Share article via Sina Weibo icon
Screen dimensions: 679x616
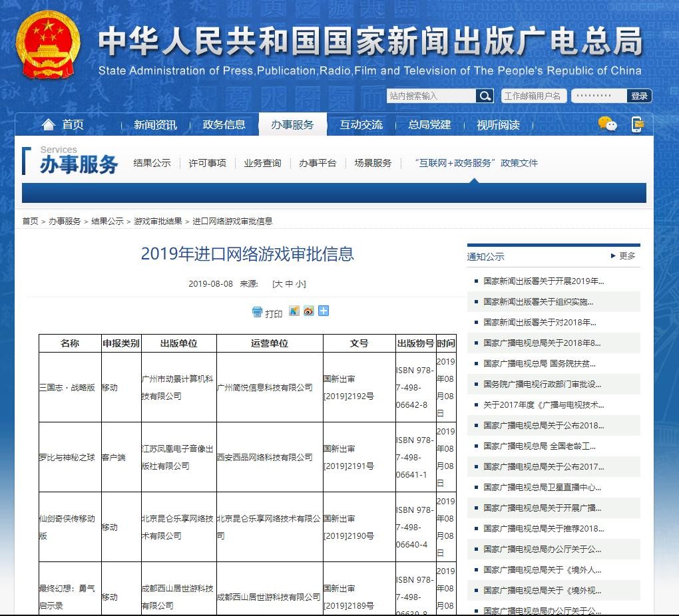[x=308, y=311]
